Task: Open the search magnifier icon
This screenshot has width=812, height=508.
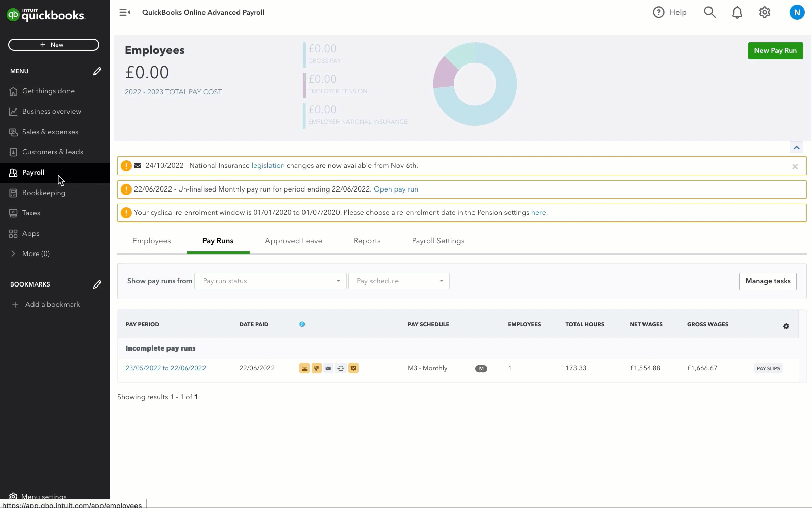Action: click(709, 12)
